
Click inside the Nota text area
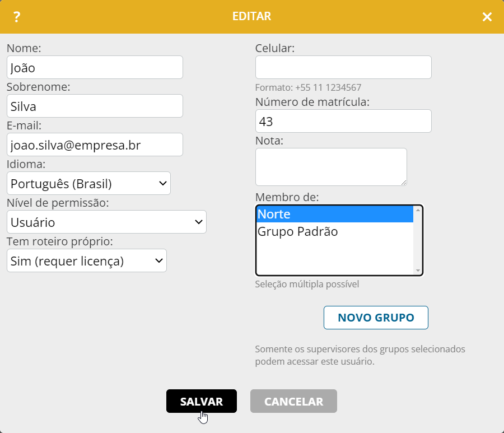click(330, 166)
